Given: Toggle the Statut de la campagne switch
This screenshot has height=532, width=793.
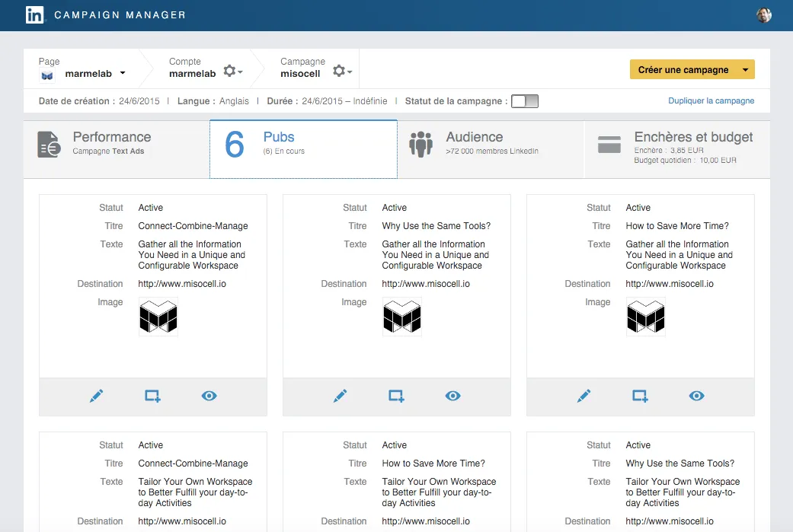Looking at the screenshot, I should (524, 101).
